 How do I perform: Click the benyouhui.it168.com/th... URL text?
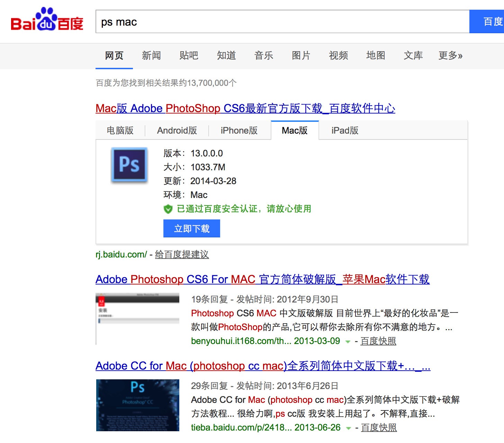[241, 341]
